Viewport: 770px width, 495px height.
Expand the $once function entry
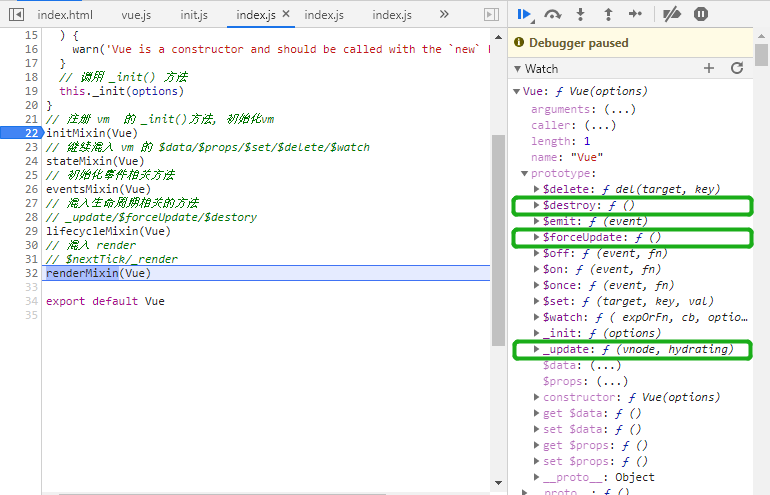click(537, 285)
